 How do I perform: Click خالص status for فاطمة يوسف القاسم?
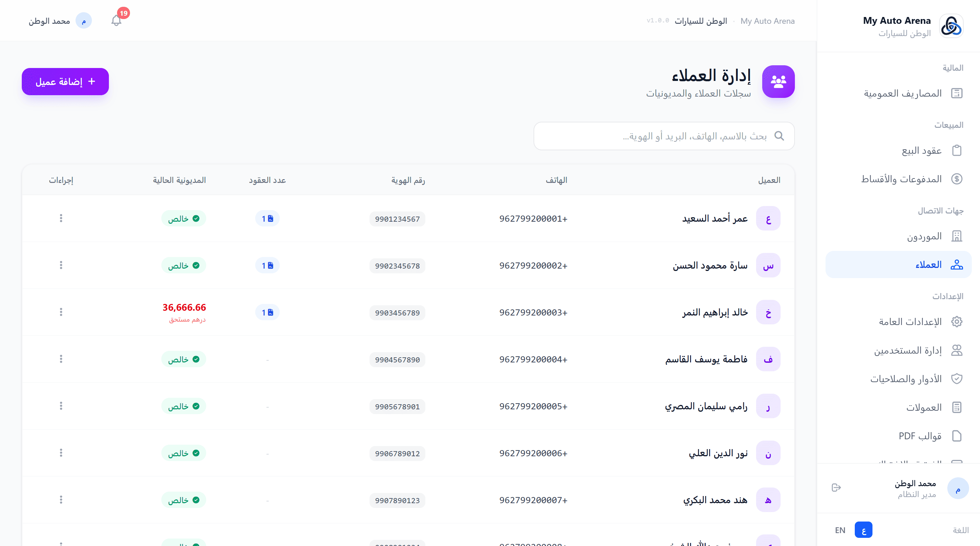point(183,359)
